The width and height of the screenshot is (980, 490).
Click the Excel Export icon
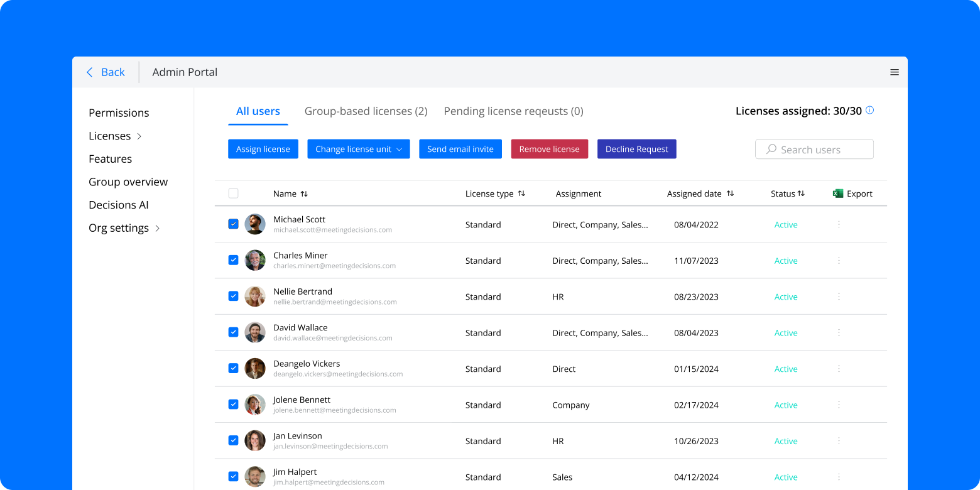838,193
